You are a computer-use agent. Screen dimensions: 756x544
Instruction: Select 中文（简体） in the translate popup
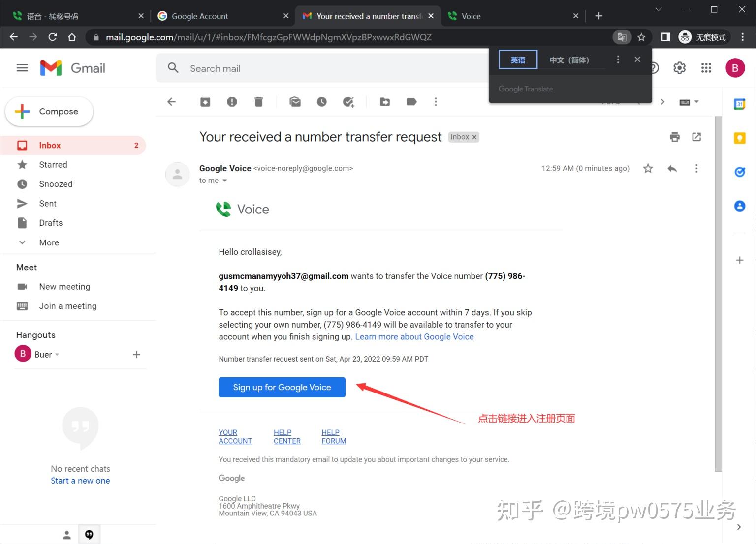(569, 60)
